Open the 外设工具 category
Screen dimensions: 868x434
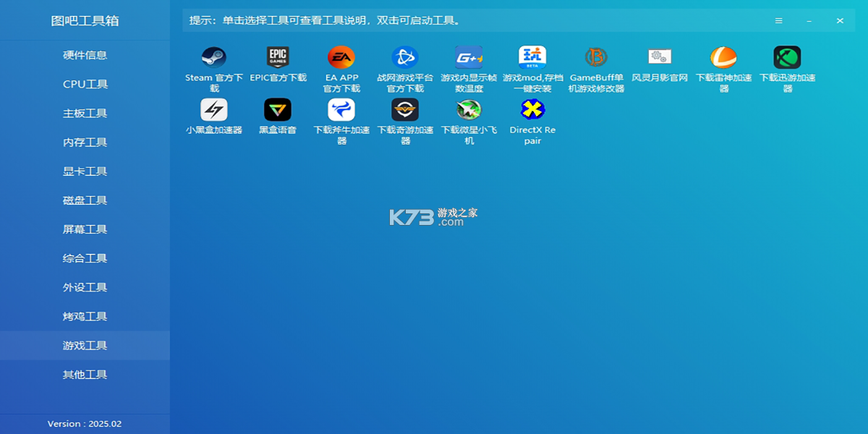[x=85, y=287]
